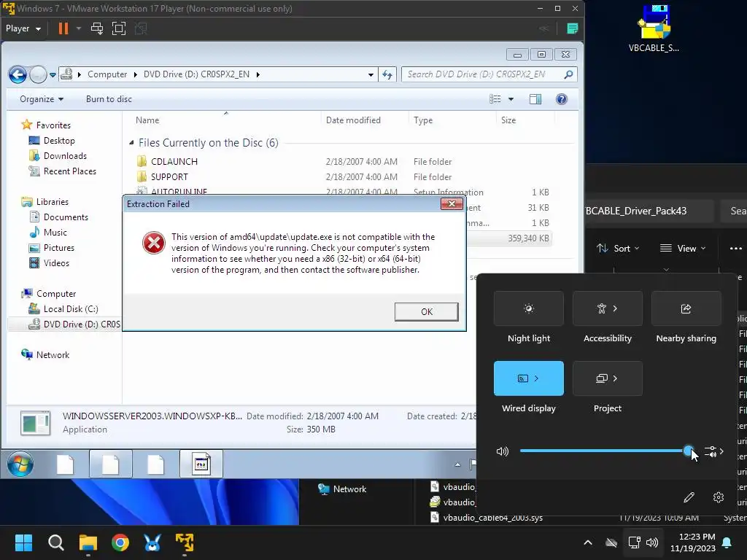The image size is (747, 560).
Task: Open the VBCABLE_S... desktop icon
Action: [x=654, y=28]
